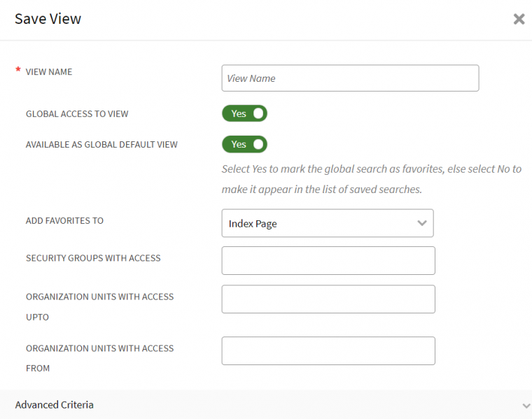Viewport: 532px width, 419px height.
Task: Click the VIEW NAME label
Action: [49, 71]
